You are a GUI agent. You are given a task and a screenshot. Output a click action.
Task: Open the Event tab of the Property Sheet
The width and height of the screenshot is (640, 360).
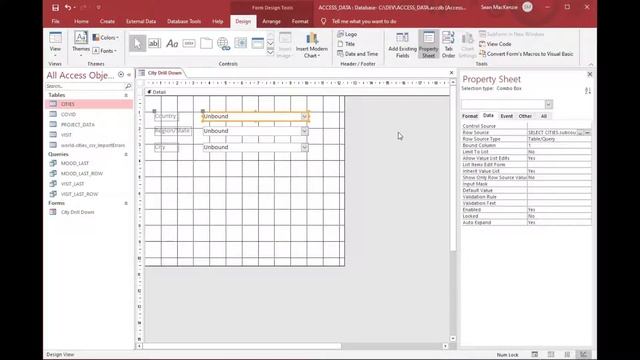coord(507,116)
